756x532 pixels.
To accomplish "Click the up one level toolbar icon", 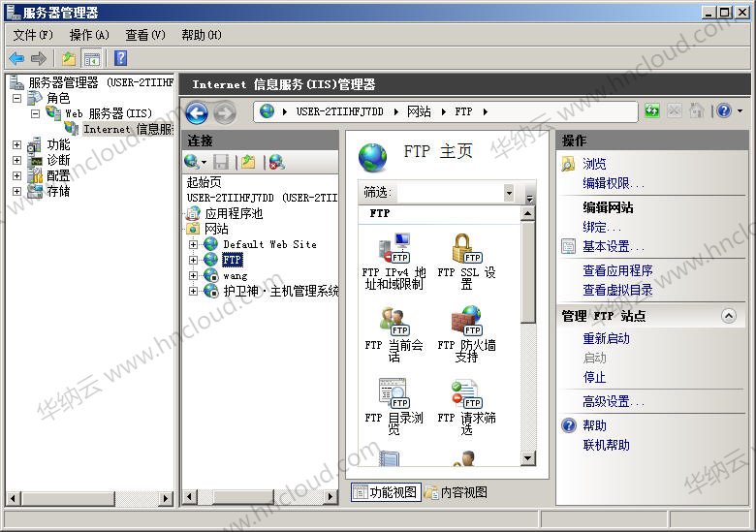I will tap(69, 59).
